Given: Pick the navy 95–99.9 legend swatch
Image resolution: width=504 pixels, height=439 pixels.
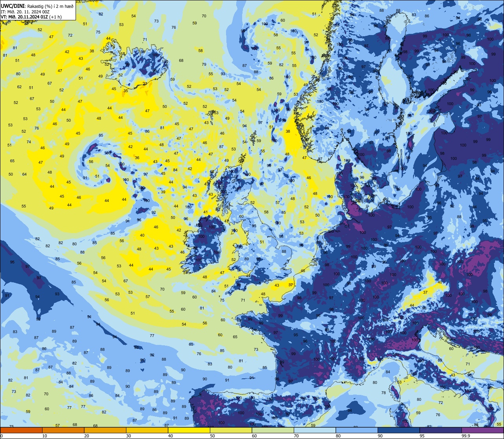Looking at the screenshot, I should coord(441,430).
